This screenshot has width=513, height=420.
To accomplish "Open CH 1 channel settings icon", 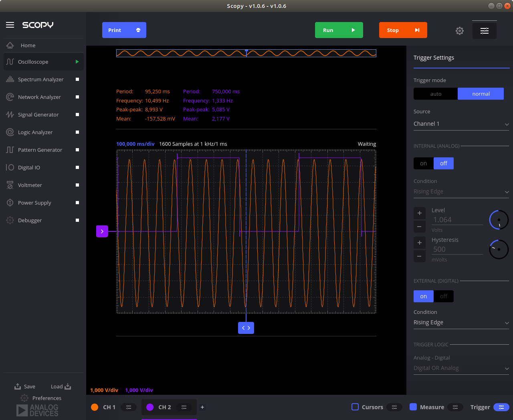I will [129, 407].
